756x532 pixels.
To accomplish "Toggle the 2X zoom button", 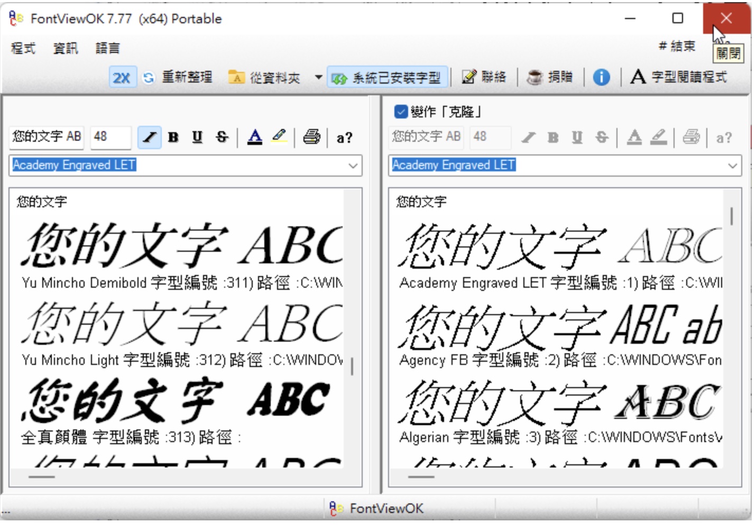I will (122, 78).
